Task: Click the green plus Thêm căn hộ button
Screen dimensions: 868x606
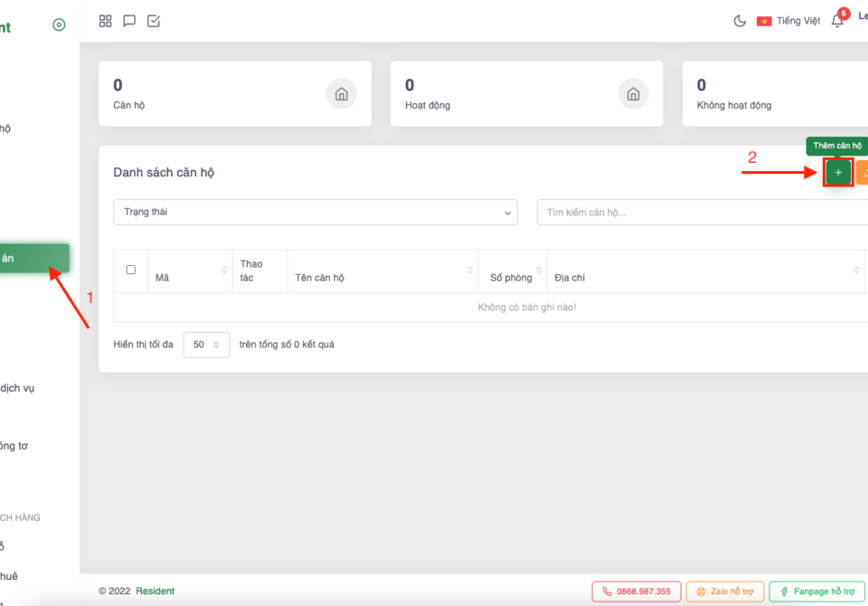Action: pos(838,172)
